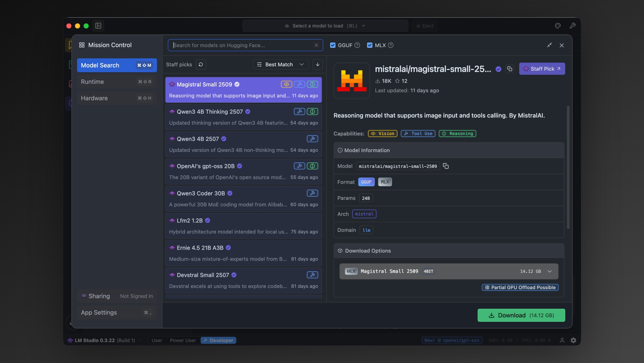This screenshot has height=363, width=644.
Task: Copy the model name beside the title
Action: pyautogui.click(x=509, y=69)
